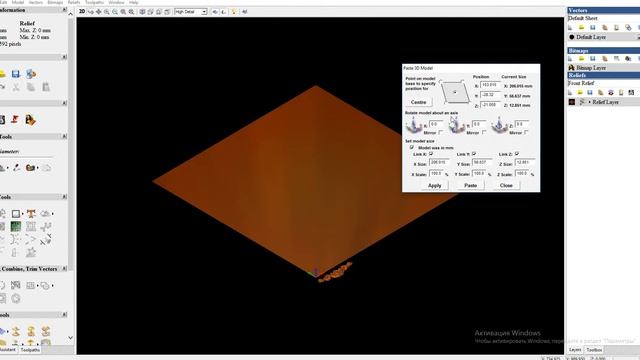
Task: Click the Default Layer black color swatch
Action: [x=572, y=37]
